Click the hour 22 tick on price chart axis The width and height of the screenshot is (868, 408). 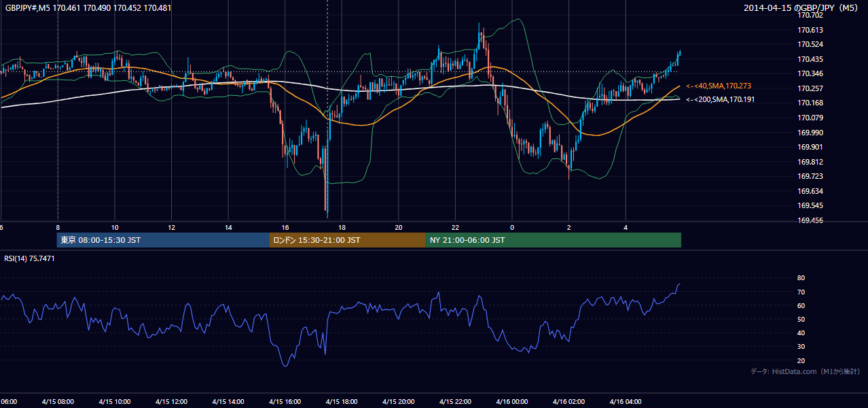pyautogui.click(x=456, y=228)
